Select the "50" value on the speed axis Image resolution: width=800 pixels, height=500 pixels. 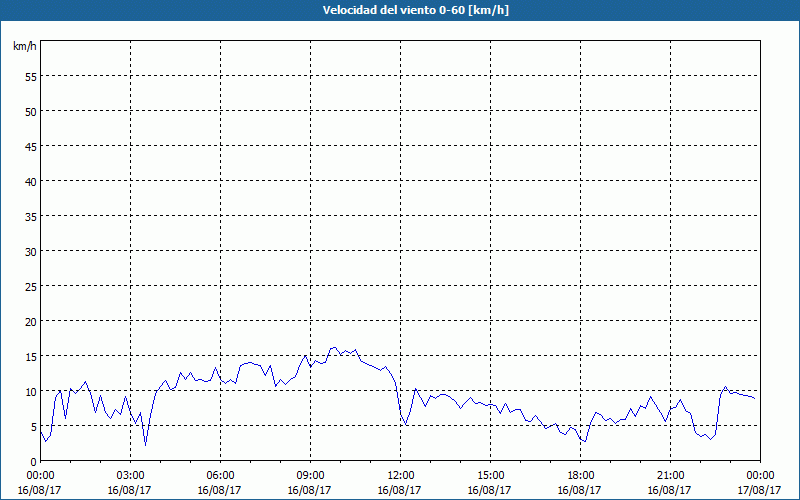point(31,111)
